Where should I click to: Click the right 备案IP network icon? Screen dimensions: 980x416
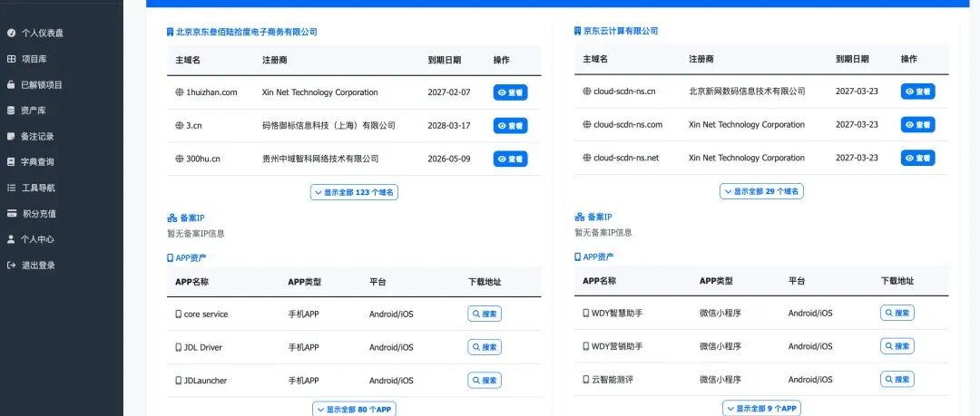[579, 217]
